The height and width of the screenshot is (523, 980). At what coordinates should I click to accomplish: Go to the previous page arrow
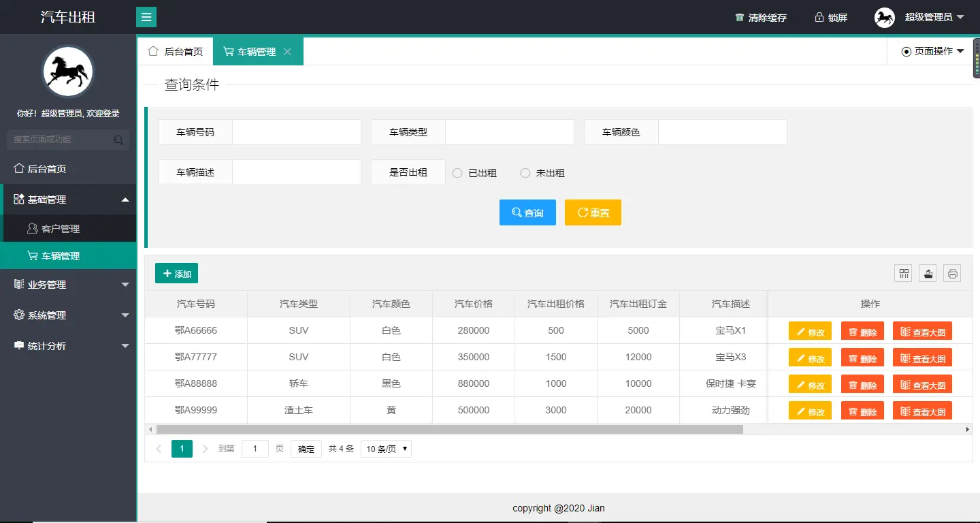pyautogui.click(x=159, y=449)
